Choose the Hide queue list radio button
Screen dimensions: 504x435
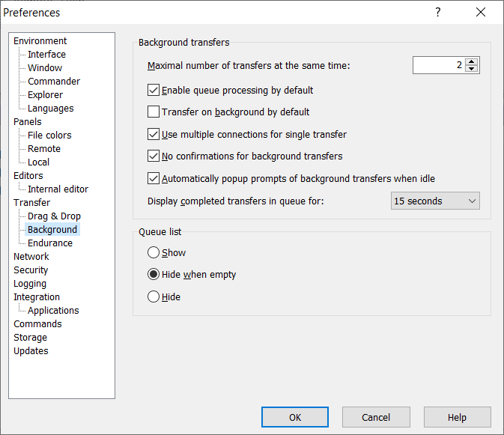point(154,297)
